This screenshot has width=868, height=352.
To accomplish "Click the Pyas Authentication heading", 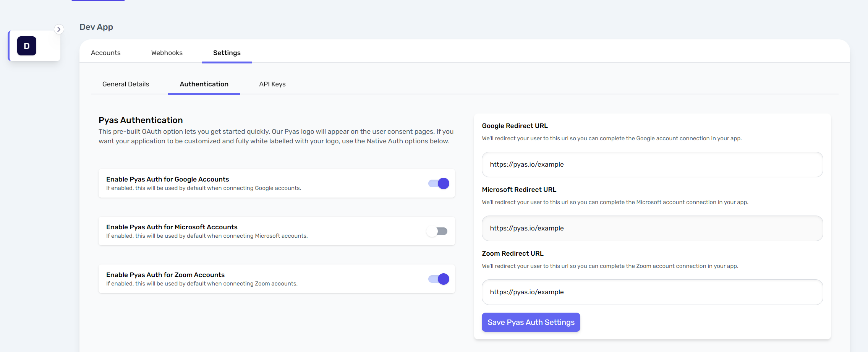I will 141,120.
